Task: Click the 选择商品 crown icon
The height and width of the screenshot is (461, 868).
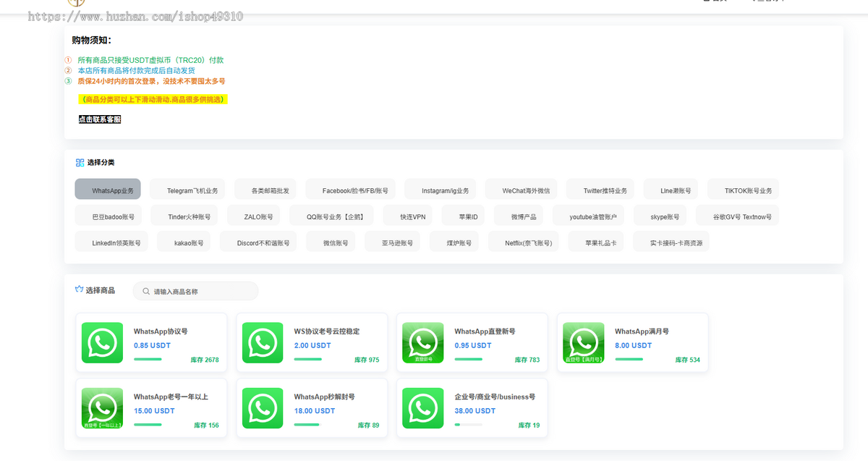Action: [x=80, y=289]
